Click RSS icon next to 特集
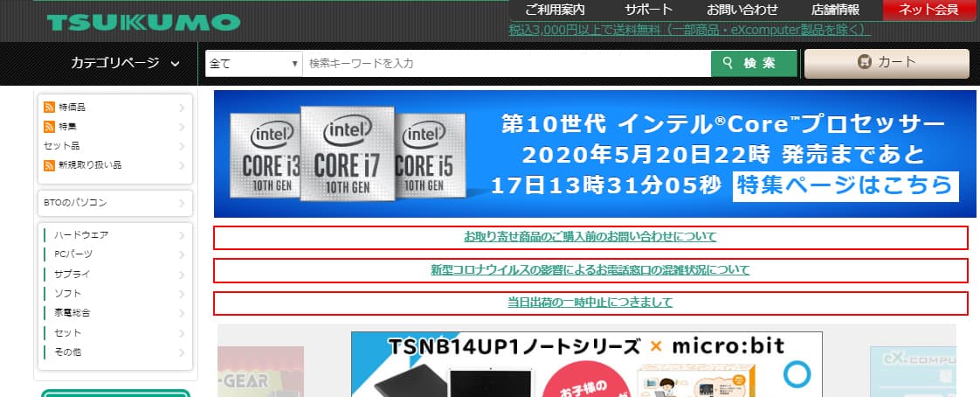The width and height of the screenshot is (980, 397). (x=50, y=127)
